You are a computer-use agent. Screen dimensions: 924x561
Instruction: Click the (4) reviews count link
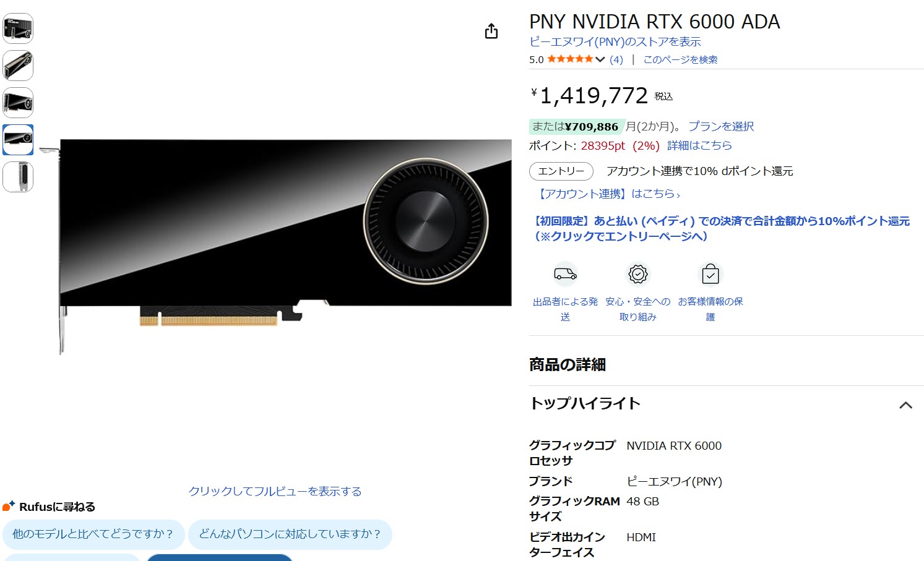pyautogui.click(x=616, y=59)
